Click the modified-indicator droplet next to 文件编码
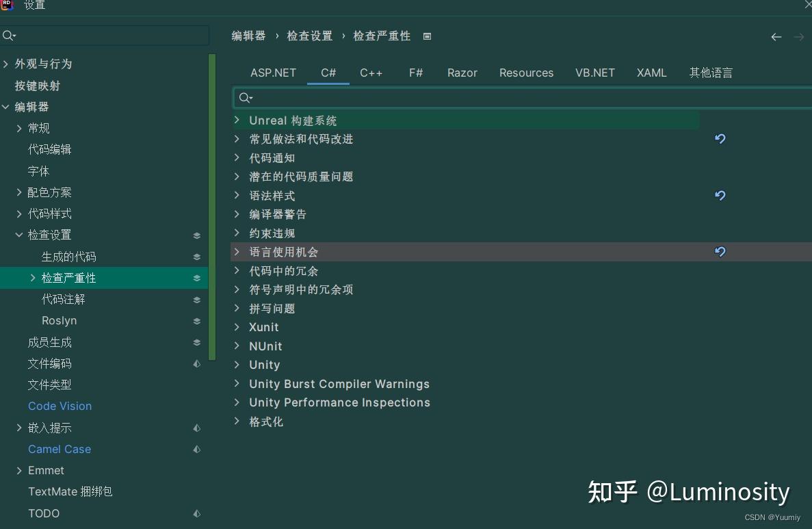Image resolution: width=812 pixels, height=529 pixels. pyautogui.click(x=196, y=363)
